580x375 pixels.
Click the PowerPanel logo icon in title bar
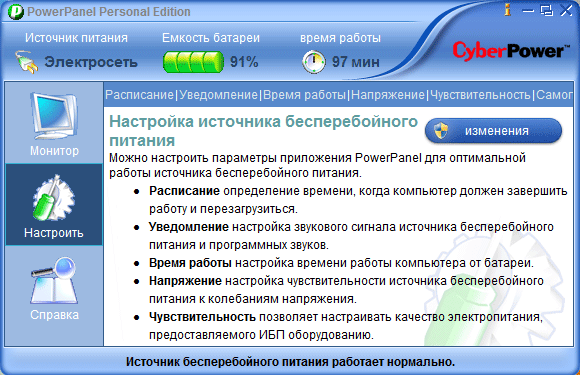[16, 12]
